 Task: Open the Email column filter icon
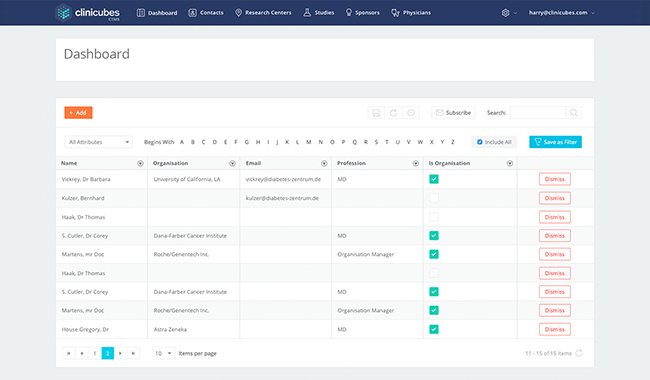[324, 163]
